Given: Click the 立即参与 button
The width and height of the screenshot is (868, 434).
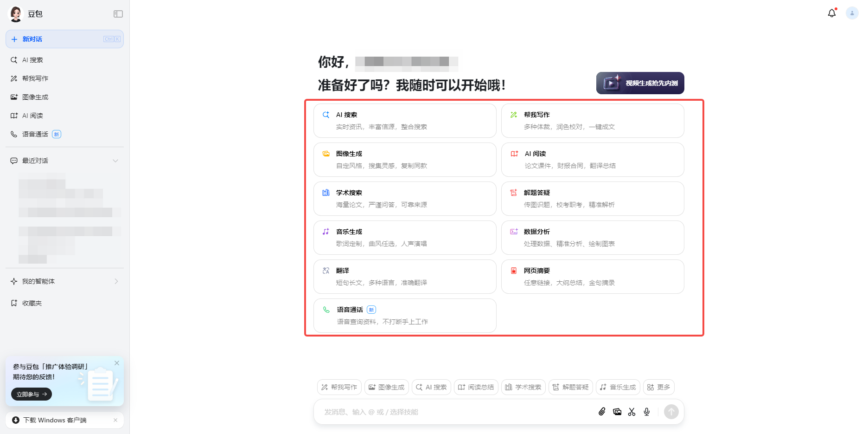Looking at the screenshot, I should tap(32, 394).
